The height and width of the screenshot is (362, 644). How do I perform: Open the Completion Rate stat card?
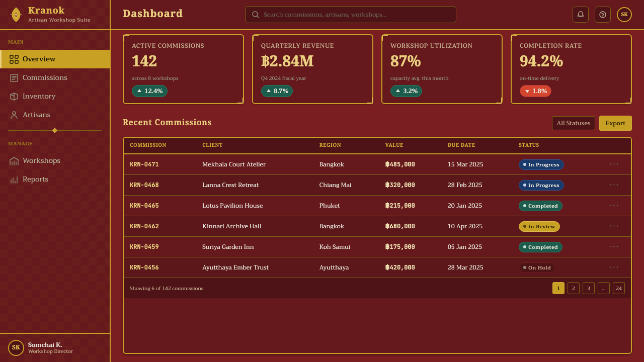(x=572, y=69)
